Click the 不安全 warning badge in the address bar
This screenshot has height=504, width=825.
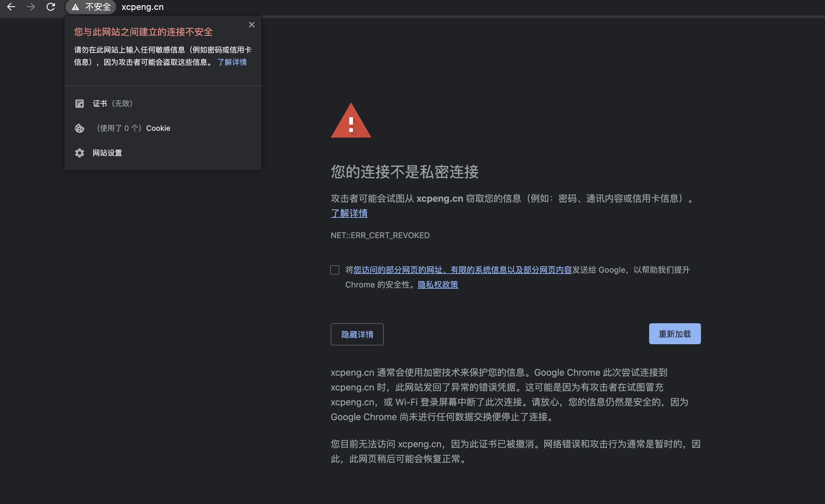[x=91, y=7]
